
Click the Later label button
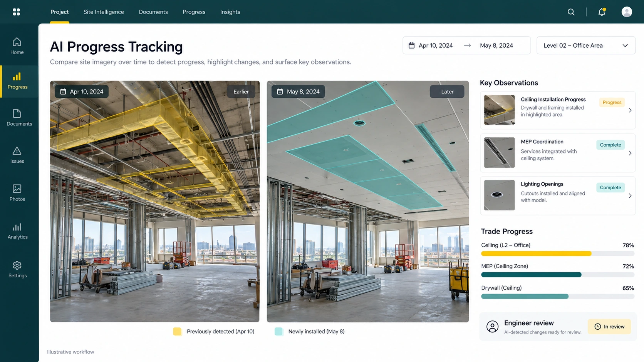coord(447,92)
